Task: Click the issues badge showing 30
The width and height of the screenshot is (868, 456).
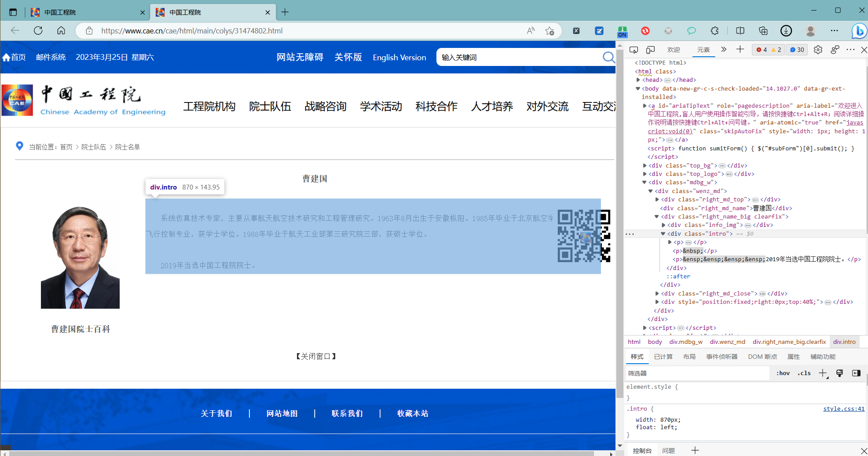Action: tap(797, 50)
